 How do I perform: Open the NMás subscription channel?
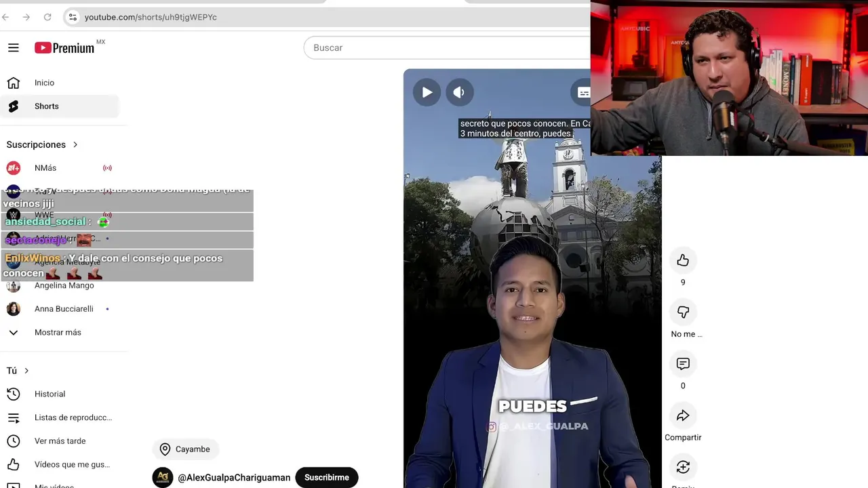(x=60, y=168)
